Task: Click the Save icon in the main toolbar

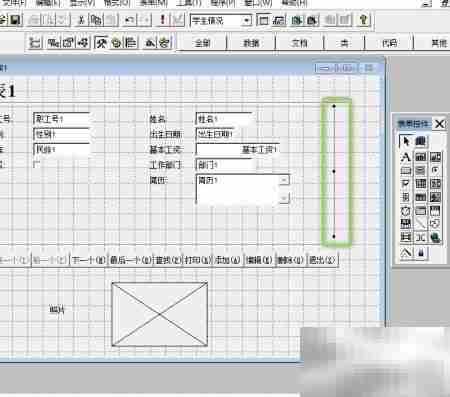Action: (15, 20)
